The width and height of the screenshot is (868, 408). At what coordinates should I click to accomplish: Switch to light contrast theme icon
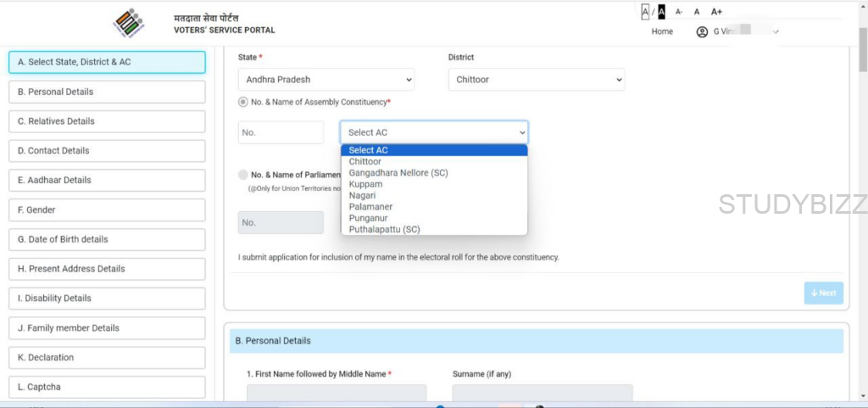[645, 12]
